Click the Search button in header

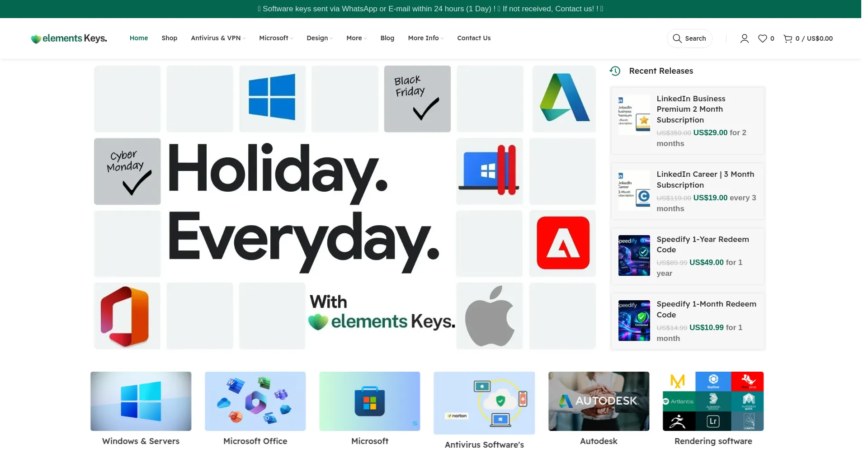point(689,38)
